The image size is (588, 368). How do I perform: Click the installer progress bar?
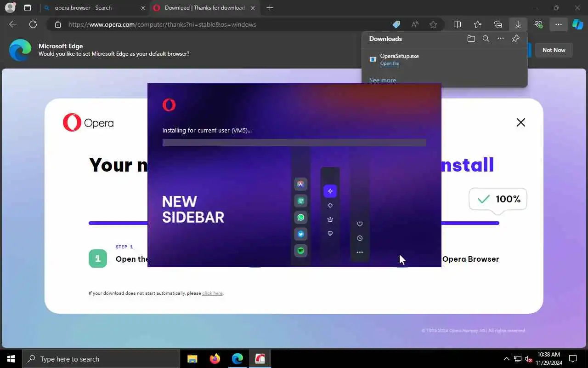(x=294, y=143)
